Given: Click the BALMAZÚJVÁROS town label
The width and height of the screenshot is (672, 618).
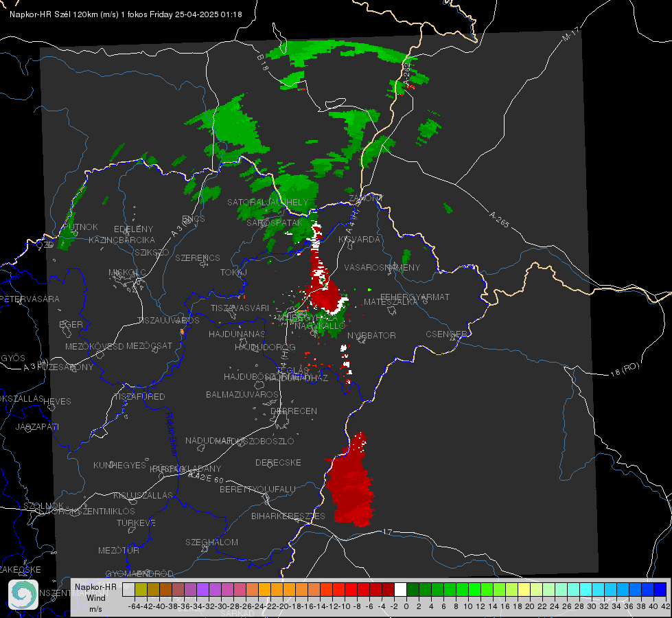Looking at the screenshot, I should [242, 394].
